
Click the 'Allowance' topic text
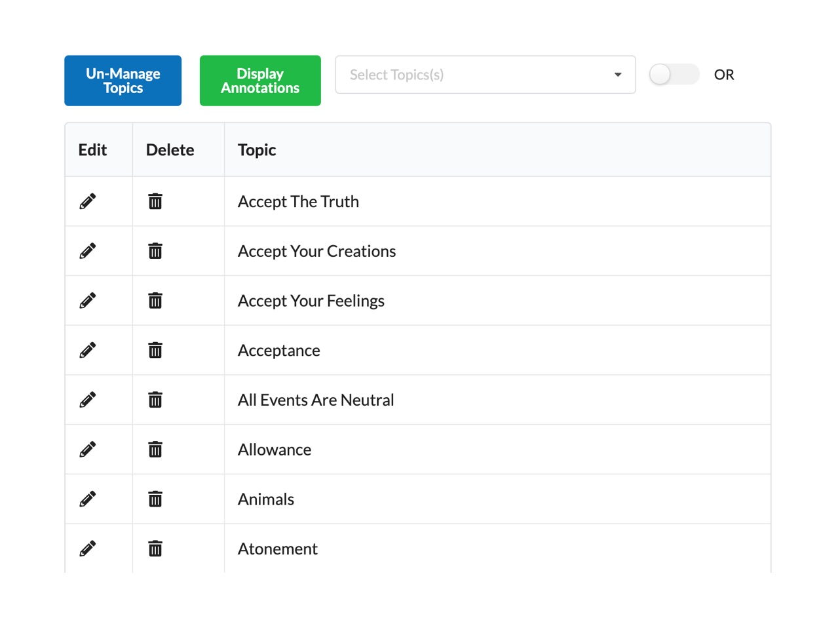[275, 450]
